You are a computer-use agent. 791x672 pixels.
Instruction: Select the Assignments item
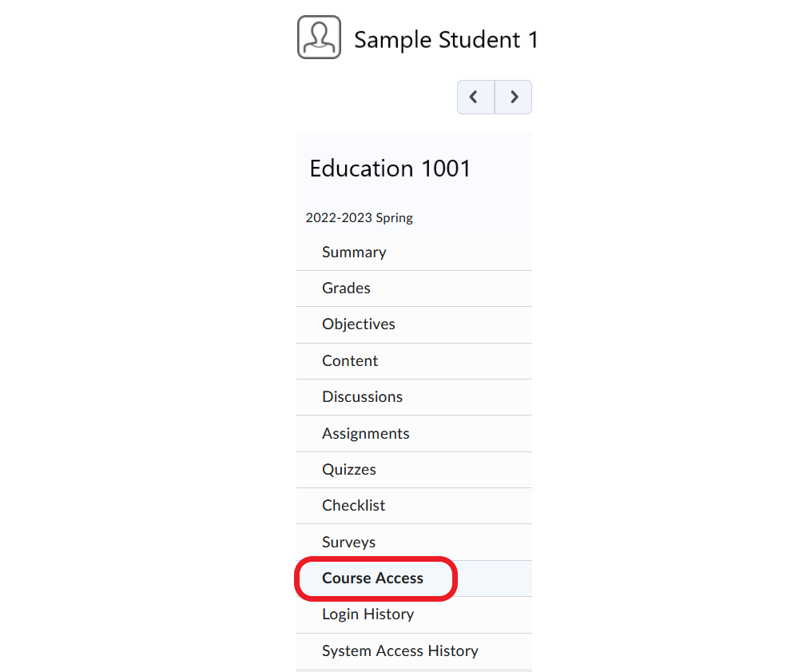[x=414, y=433]
